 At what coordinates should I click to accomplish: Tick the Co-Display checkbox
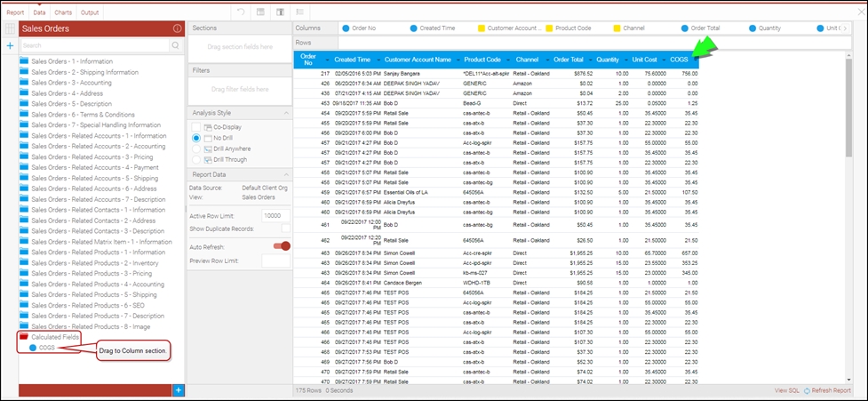196,127
